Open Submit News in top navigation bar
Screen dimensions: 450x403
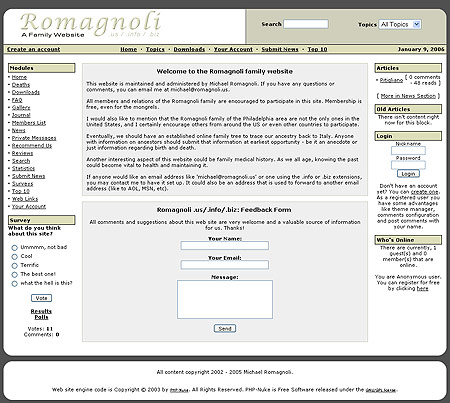(280, 49)
